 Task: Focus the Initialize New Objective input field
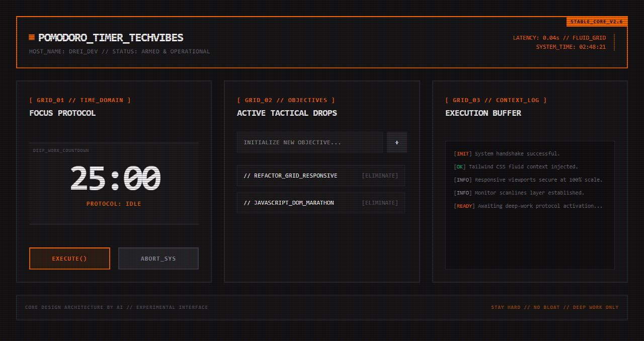310,142
